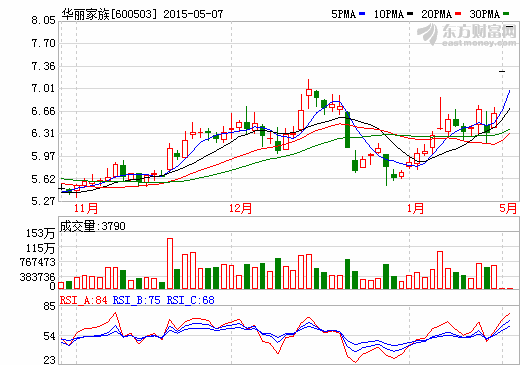This screenshot has height=365, width=520.
Task: Click the 5月 month marker
Action: [x=508, y=208]
